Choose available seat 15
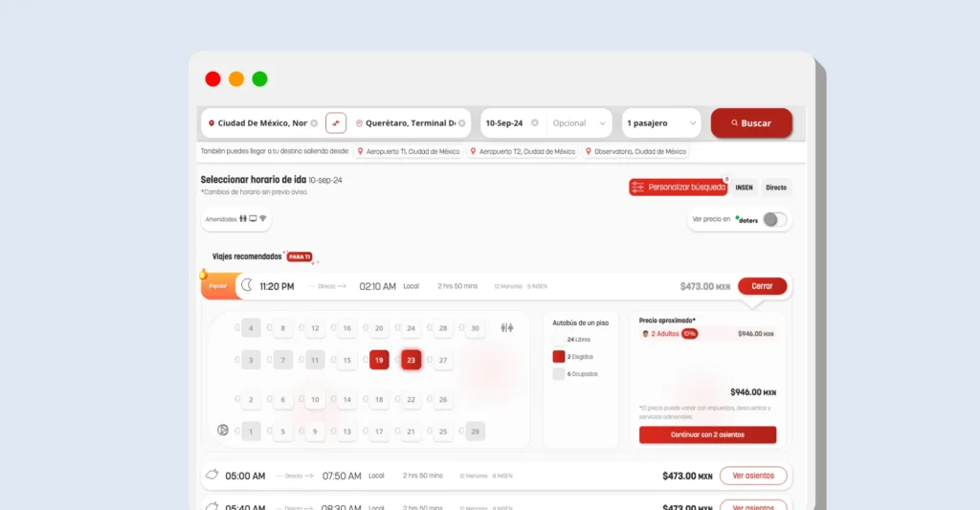The image size is (980, 510). pyautogui.click(x=346, y=361)
